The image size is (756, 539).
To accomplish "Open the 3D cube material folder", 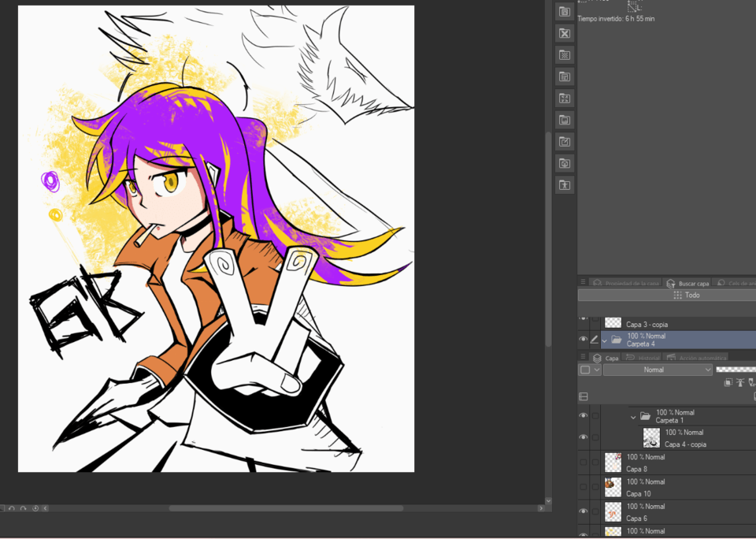I will click(x=565, y=164).
